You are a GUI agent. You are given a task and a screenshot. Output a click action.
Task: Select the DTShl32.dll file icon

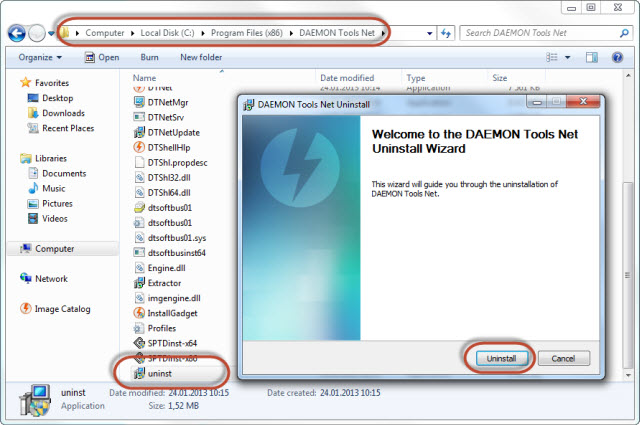point(139,177)
